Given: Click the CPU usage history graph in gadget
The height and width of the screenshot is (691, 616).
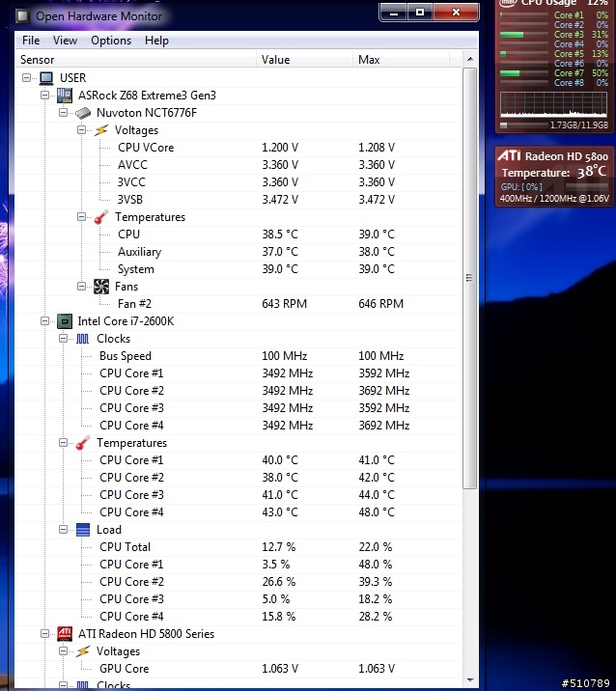Looking at the screenshot, I should [x=553, y=104].
